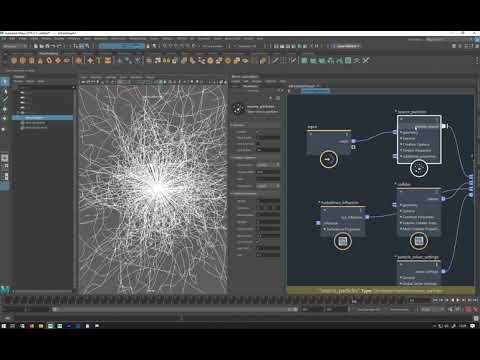Viewport: 480px width, 360px height.
Task: Create a polygon plane from the shelf
Action: pyautogui.click(x=58, y=60)
